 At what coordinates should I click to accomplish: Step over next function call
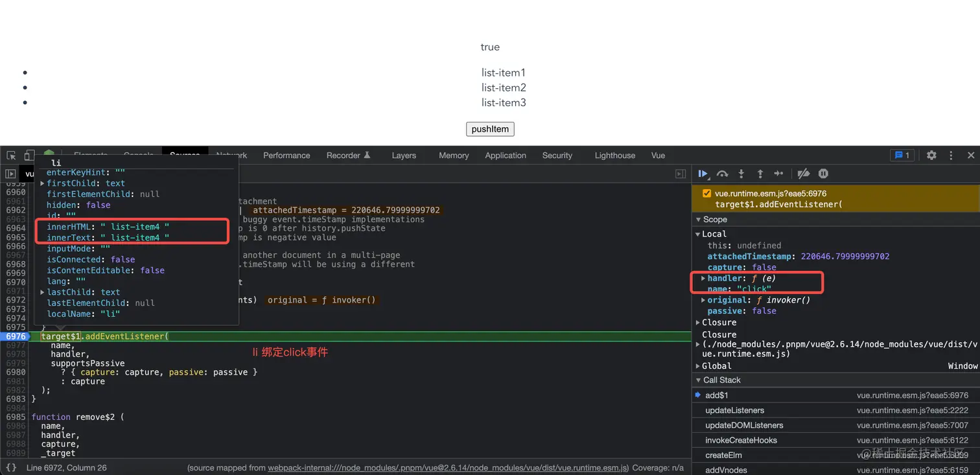pos(722,174)
